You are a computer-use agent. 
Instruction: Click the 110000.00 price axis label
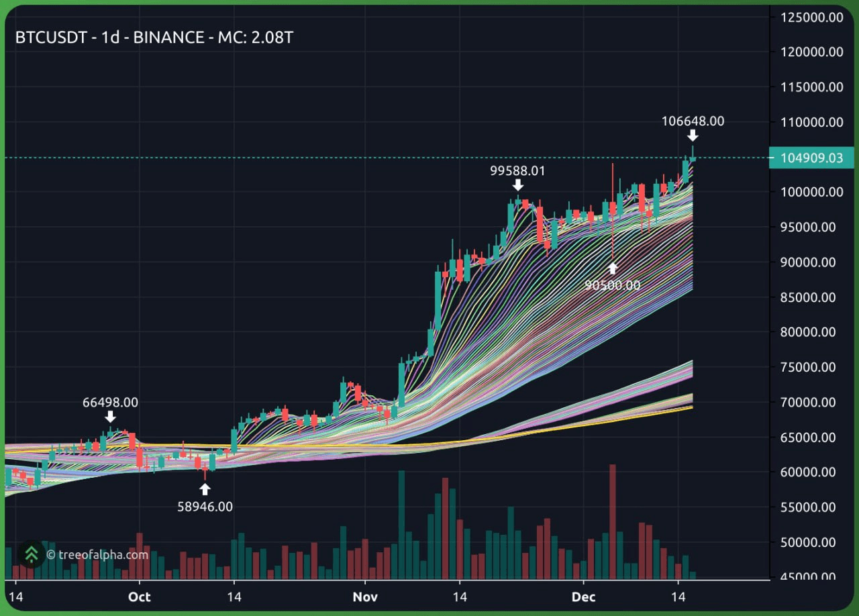[812, 122]
